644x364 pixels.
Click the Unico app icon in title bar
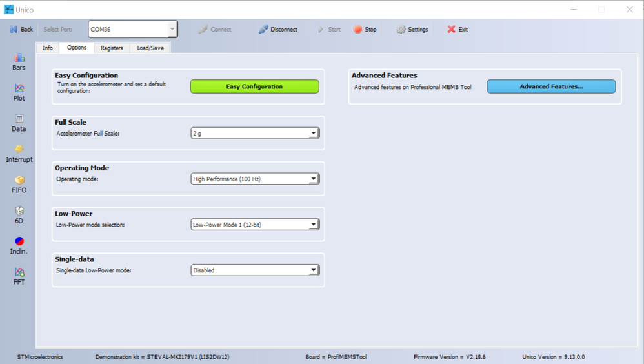[x=8, y=10]
